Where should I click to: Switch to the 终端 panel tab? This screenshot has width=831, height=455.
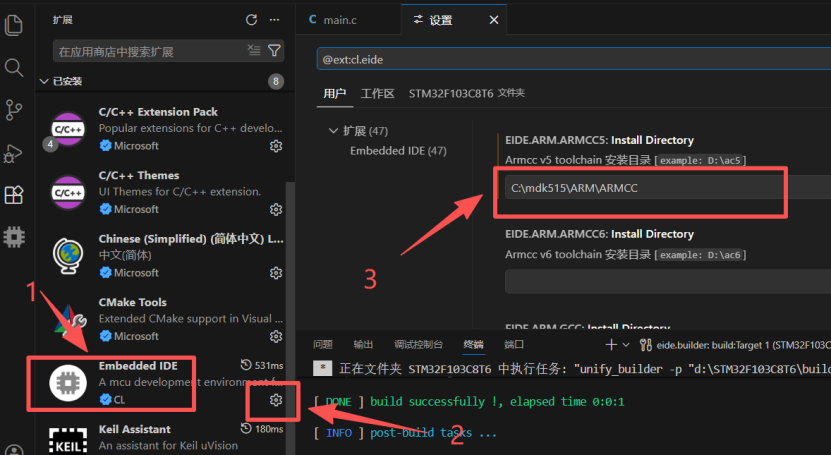click(x=473, y=345)
